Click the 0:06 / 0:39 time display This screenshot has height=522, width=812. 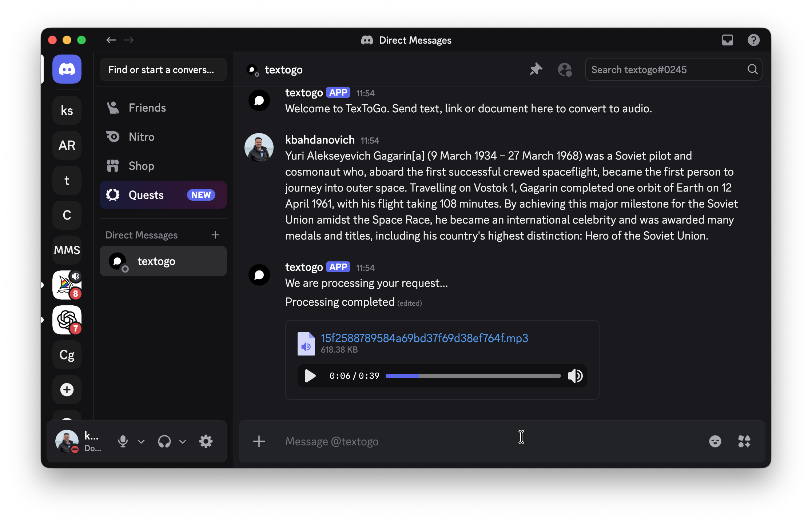coord(354,376)
